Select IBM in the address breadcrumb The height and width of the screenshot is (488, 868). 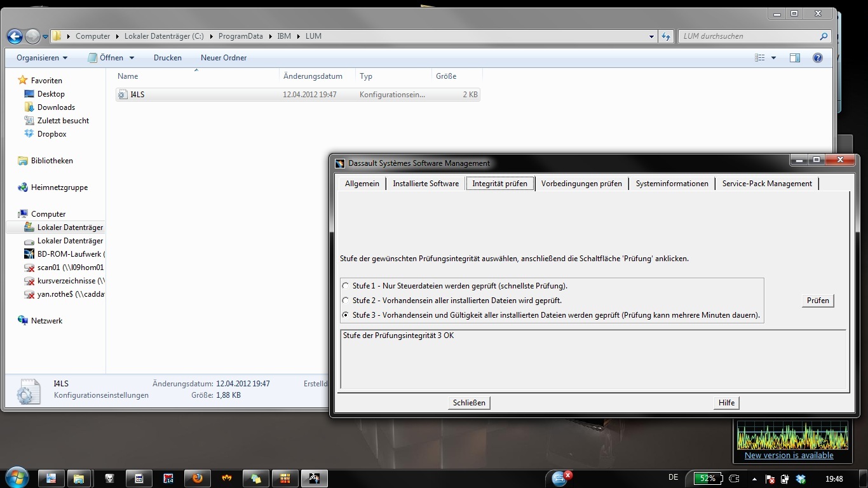[x=284, y=36]
